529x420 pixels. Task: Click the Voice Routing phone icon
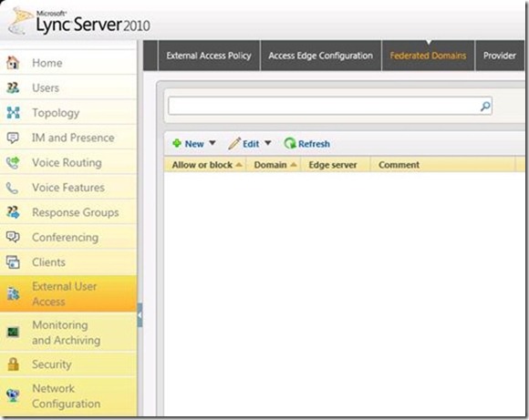[x=13, y=162]
